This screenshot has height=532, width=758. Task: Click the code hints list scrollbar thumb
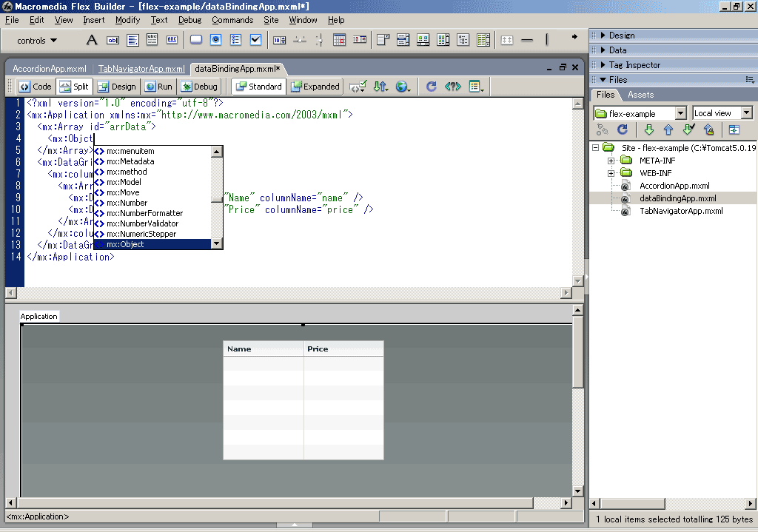(217, 200)
